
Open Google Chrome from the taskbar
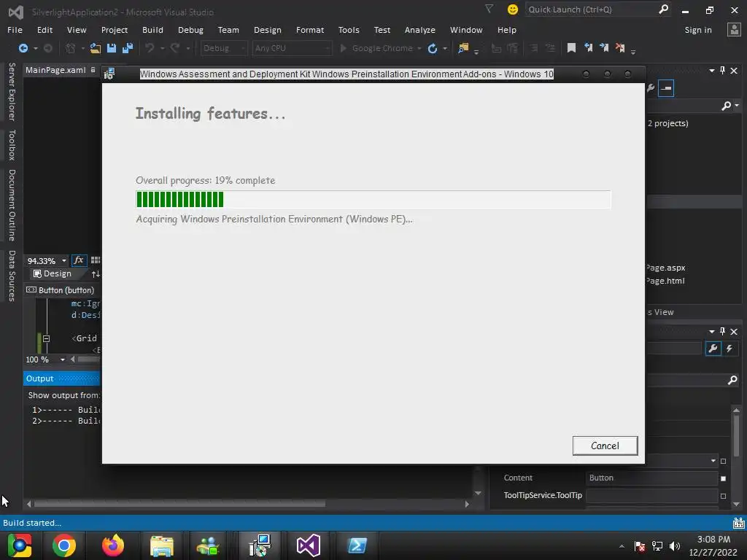(64, 545)
